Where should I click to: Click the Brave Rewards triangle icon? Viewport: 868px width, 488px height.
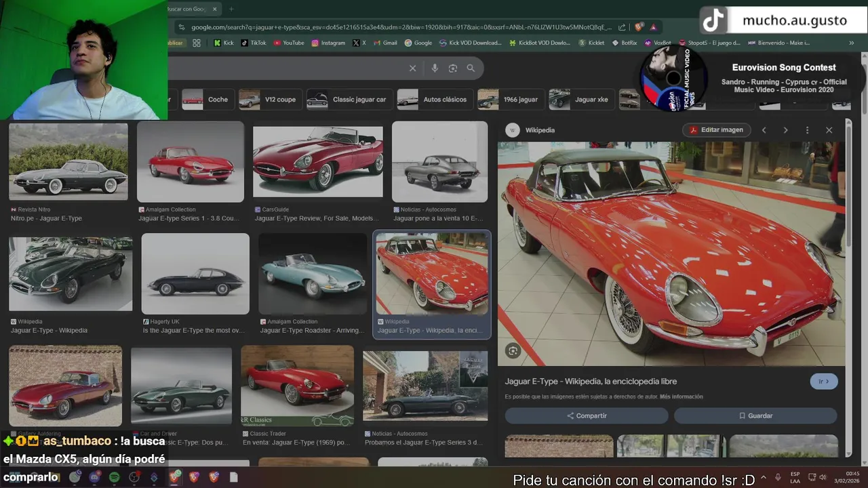653,27
